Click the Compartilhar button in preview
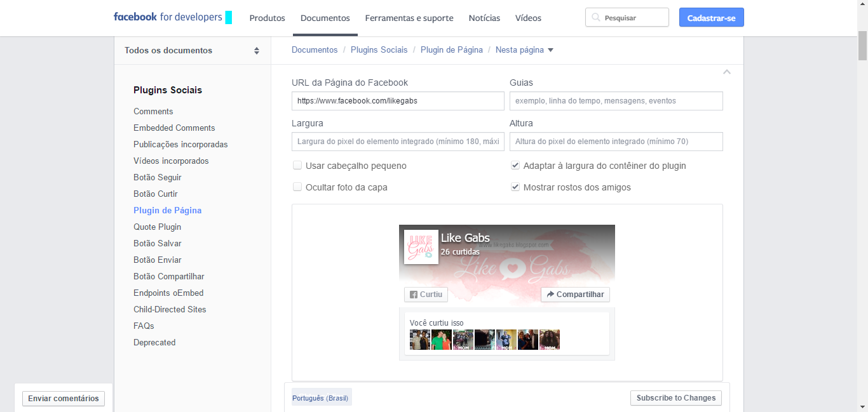This screenshot has height=412, width=868. coord(575,295)
